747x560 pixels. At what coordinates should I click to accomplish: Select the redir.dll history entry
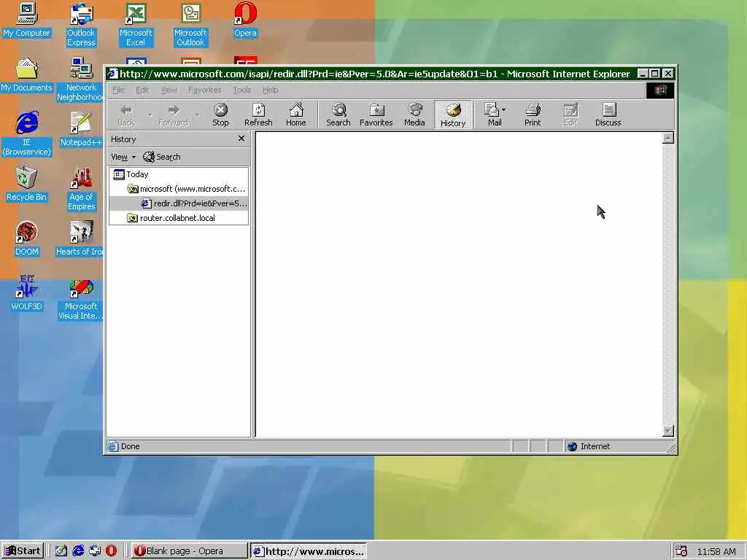[x=194, y=204]
